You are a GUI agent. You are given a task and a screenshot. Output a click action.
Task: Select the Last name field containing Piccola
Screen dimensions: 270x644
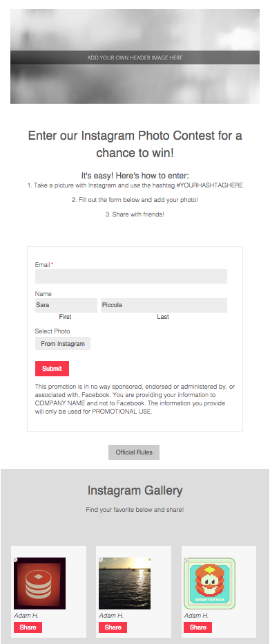[x=164, y=305]
